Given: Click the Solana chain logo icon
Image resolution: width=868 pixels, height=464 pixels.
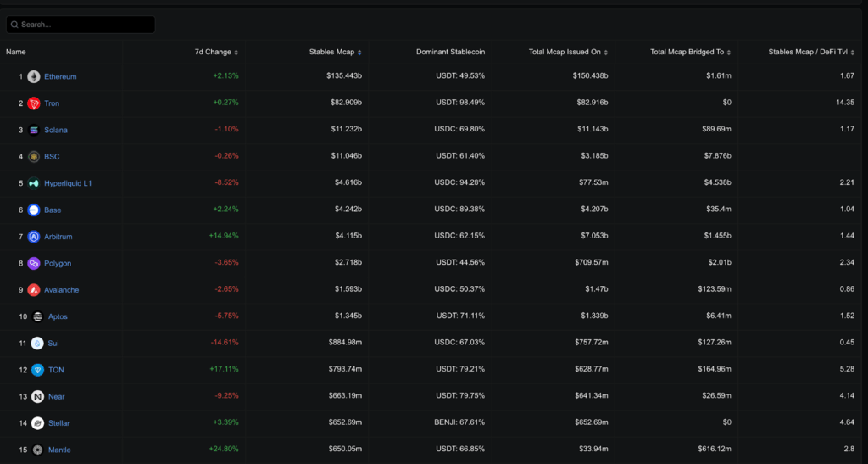Looking at the screenshot, I should click(x=34, y=130).
